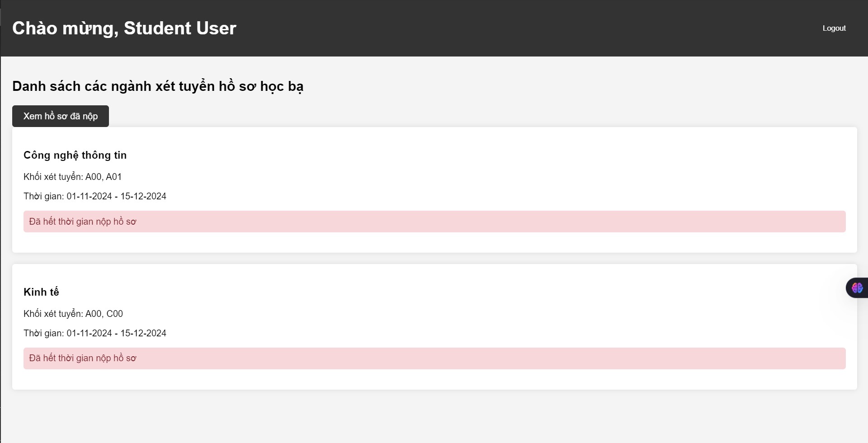Click the C00 block code text
Image resolution: width=868 pixels, height=443 pixels.
click(x=114, y=314)
